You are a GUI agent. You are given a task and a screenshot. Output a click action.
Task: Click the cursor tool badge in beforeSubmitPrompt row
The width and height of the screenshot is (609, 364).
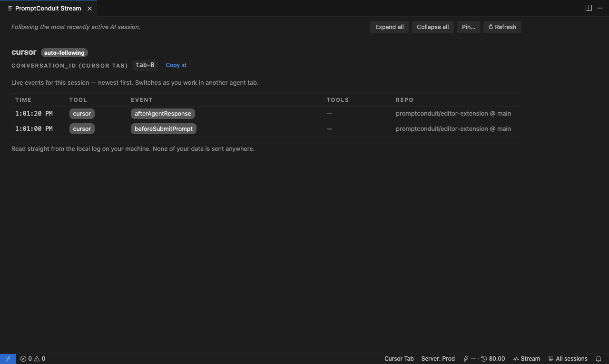(82, 129)
